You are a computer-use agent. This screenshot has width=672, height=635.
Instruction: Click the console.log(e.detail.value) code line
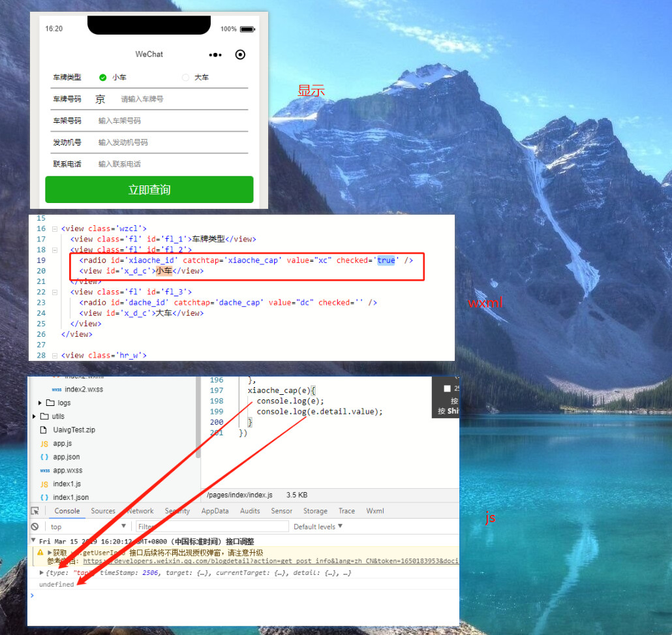tap(320, 412)
